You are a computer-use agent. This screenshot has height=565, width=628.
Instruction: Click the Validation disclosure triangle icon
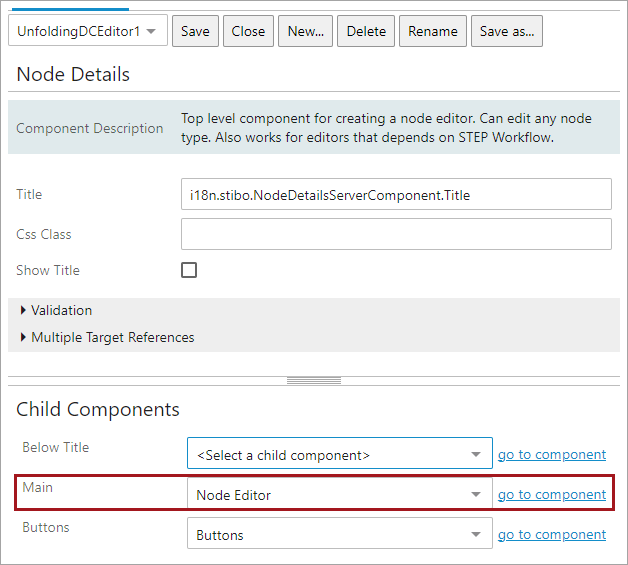pos(23,310)
